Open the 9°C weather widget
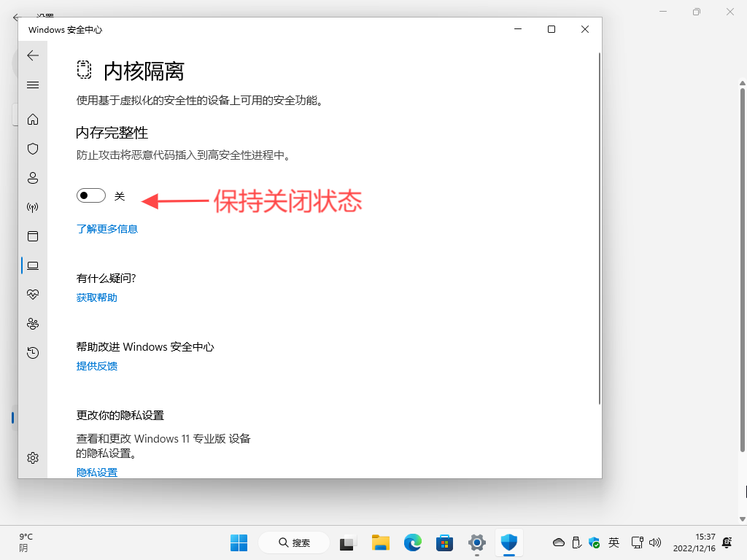The width and height of the screenshot is (747, 560). pyautogui.click(x=26, y=542)
